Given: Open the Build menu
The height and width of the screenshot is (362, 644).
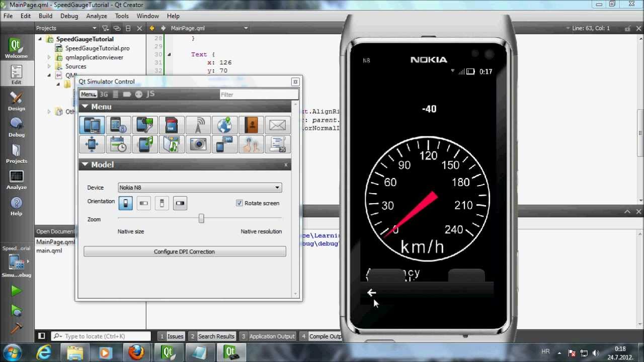Looking at the screenshot, I should pos(45,16).
